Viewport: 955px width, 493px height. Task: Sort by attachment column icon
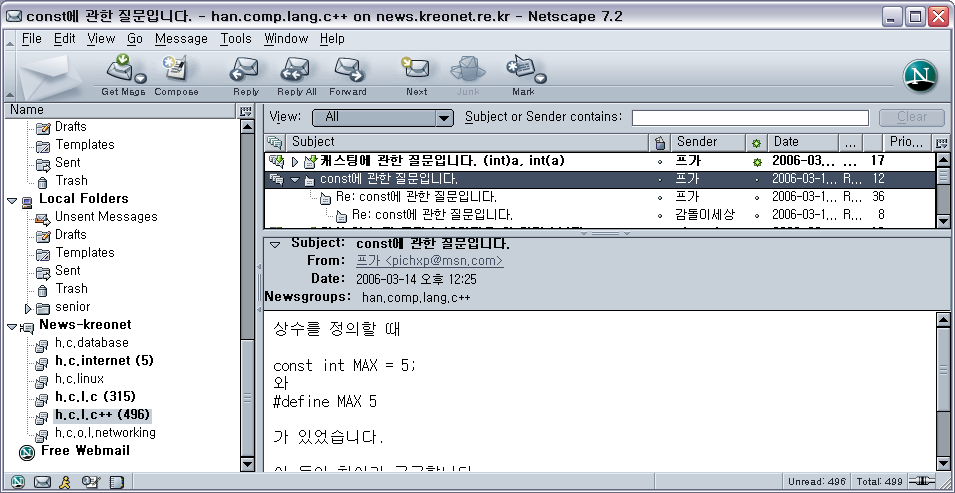pyautogui.click(x=659, y=143)
